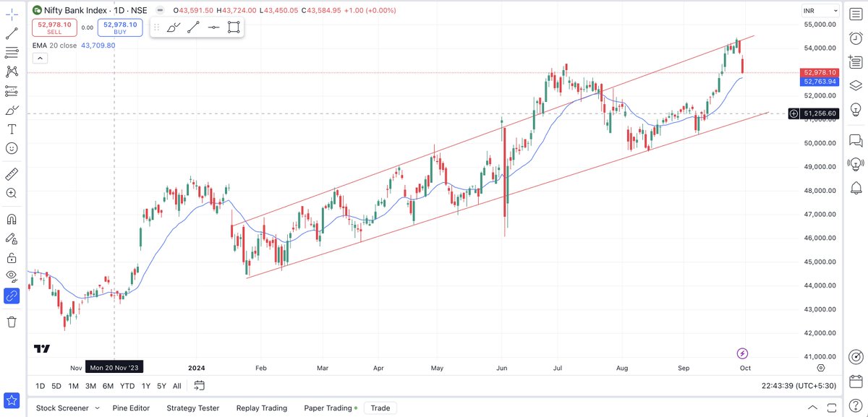
Task: Select the brush drawing tool in the sidebar
Action: pyautogui.click(x=12, y=110)
